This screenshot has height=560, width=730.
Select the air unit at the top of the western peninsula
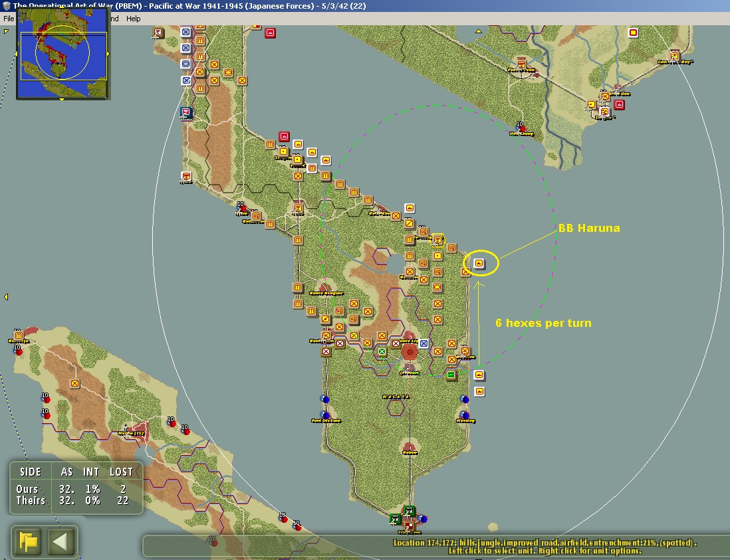158,33
